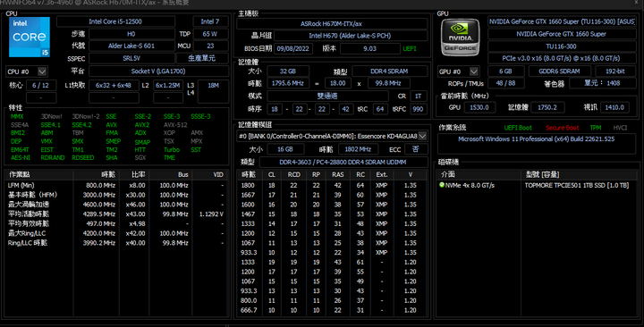The image size is (644, 327).
Task: Click the SRL5V SSPEC value
Action: (131, 58)
